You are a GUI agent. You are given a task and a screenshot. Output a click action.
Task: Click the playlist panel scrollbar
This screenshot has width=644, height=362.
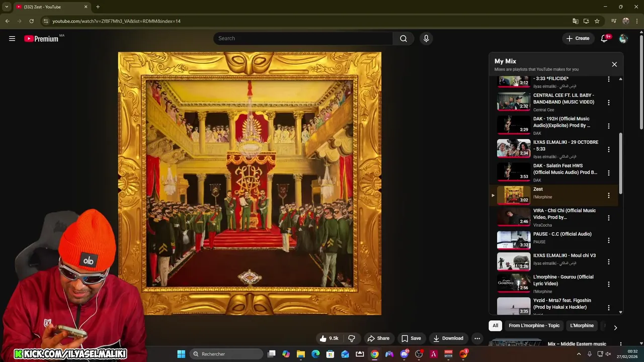(x=620, y=163)
